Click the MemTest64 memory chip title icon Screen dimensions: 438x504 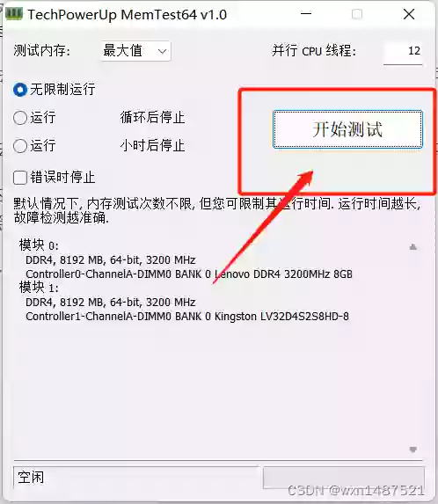pyautogui.click(x=14, y=13)
